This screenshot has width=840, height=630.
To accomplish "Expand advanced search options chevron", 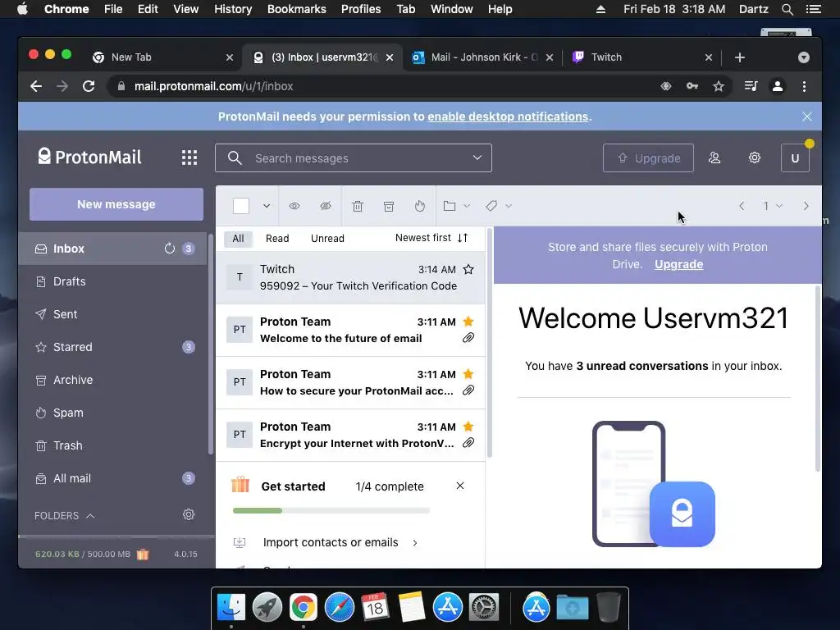I will (x=477, y=158).
